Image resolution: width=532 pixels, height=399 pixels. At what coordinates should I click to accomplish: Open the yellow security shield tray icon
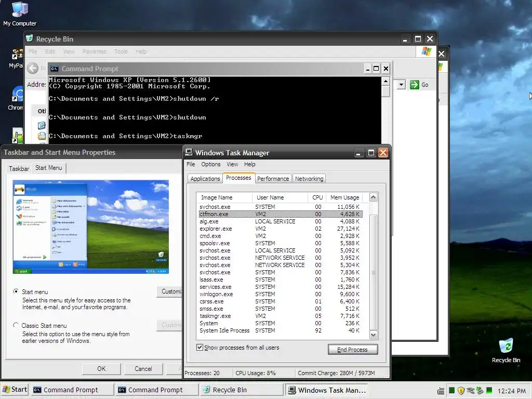(x=460, y=391)
